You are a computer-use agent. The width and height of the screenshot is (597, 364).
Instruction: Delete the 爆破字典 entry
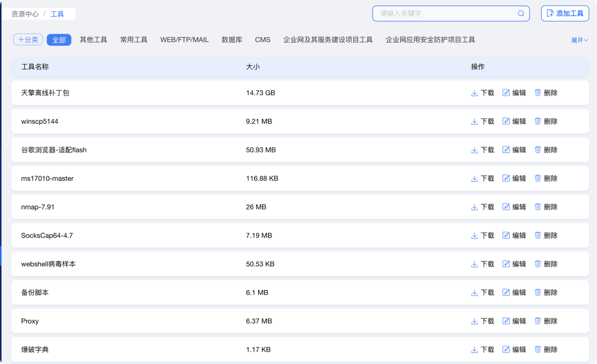tap(546, 350)
